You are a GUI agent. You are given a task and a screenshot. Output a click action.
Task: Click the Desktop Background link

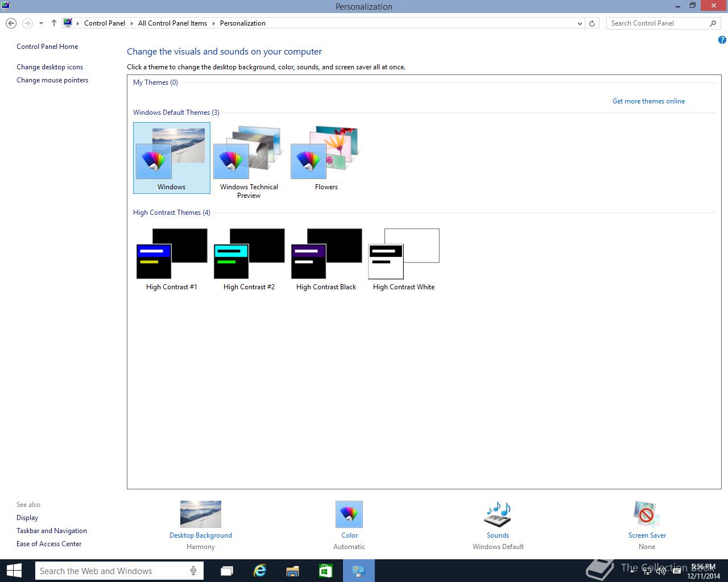click(x=201, y=535)
